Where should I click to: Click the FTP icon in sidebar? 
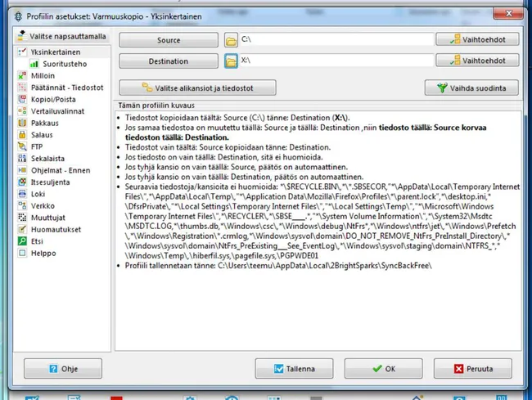[x=22, y=146]
